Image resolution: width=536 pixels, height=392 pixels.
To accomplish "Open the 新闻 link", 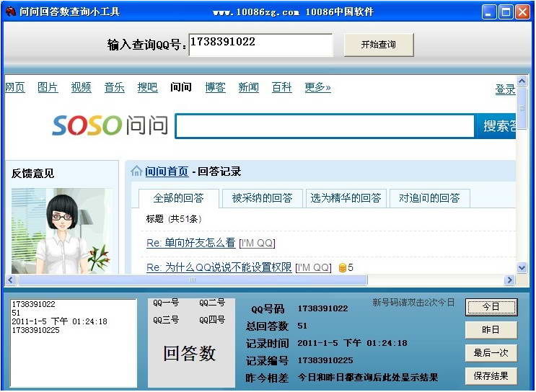I will pos(248,87).
